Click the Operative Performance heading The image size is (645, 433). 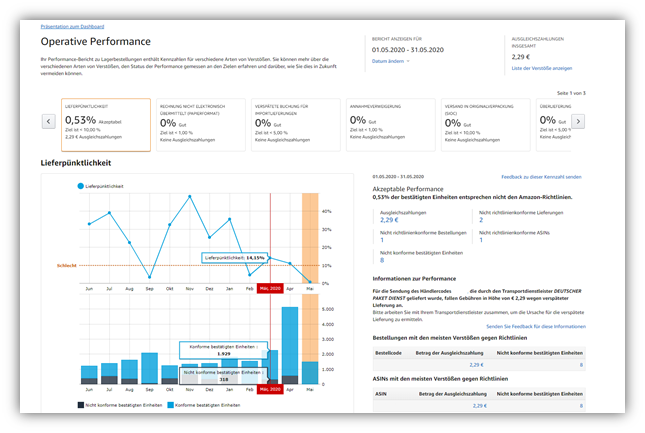pyautogui.click(x=95, y=42)
